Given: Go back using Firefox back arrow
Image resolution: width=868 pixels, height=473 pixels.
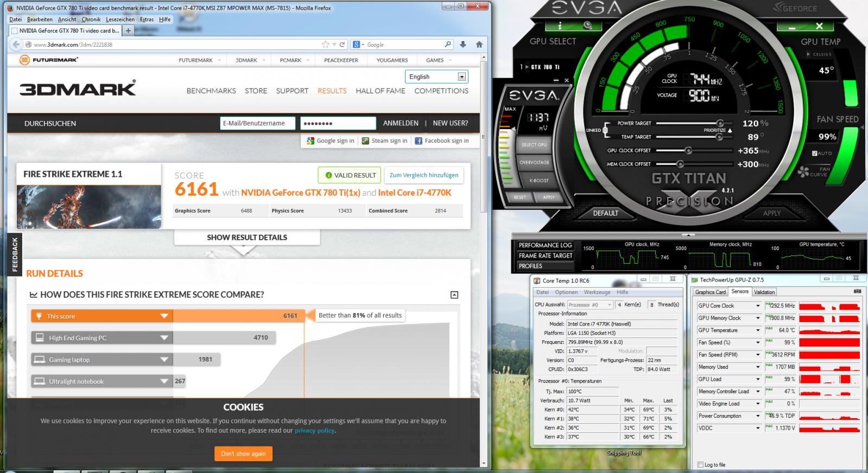Looking at the screenshot, I should 15,44.
